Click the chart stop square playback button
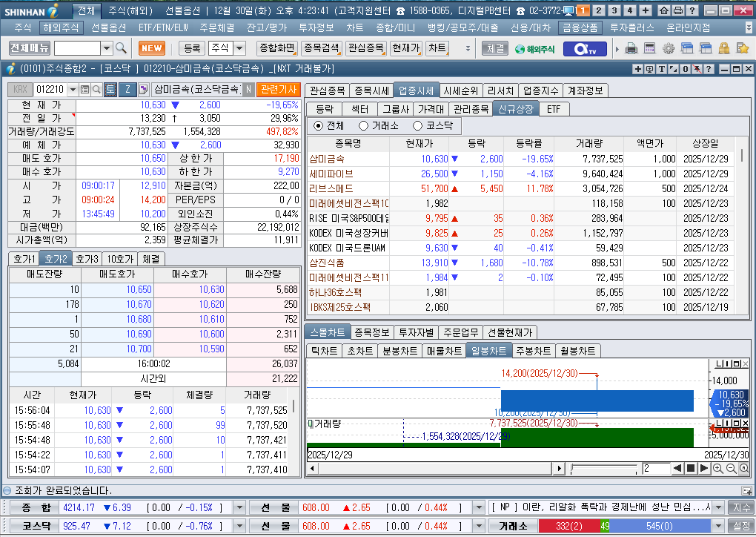This screenshot has width=756, height=537. [x=691, y=469]
